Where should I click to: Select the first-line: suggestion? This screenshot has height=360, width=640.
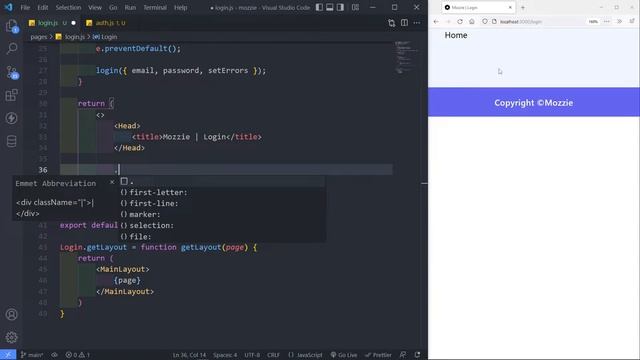222,203
